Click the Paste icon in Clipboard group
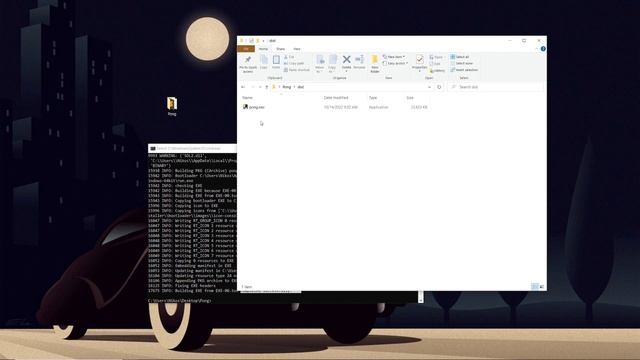640x360 pixels. (x=276, y=62)
